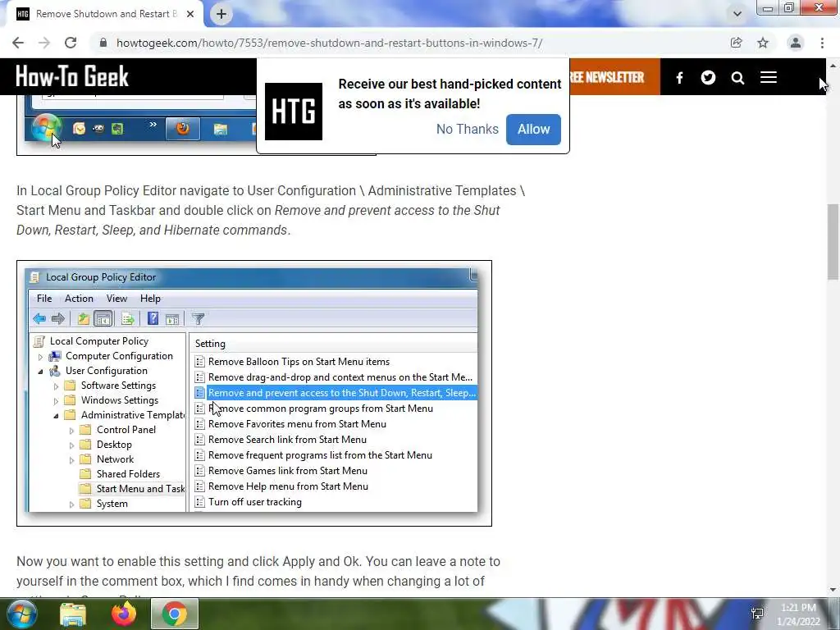Screen dimensions: 840x630
Task: Open Windows Start button
Action: click(x=21, y=614)
